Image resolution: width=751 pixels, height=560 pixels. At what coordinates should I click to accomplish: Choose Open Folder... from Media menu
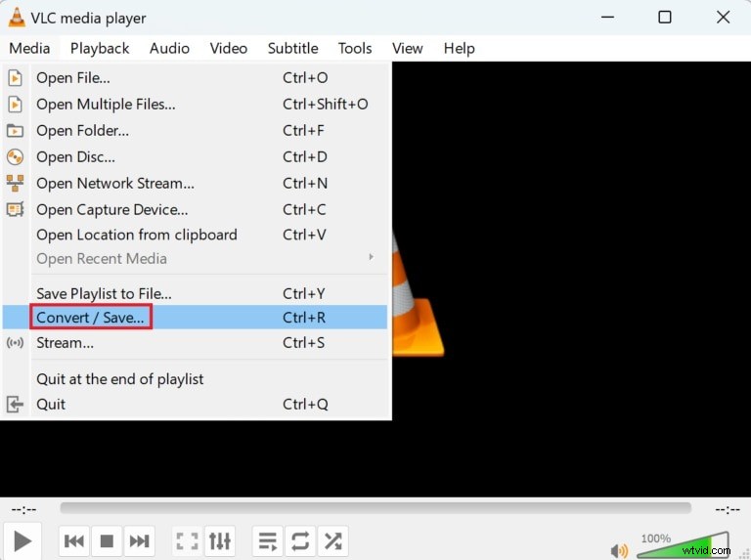(195, 130)
